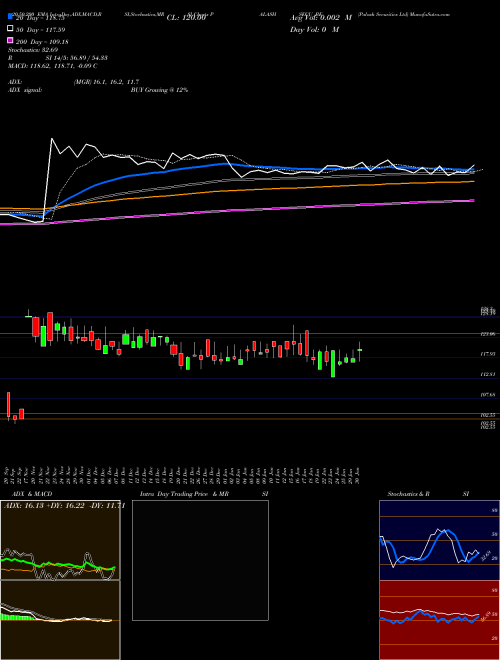The height and width of the screenshot is (660, 500).
Task: Click the latest green candlestick on the right
Action: click(359, 350)
